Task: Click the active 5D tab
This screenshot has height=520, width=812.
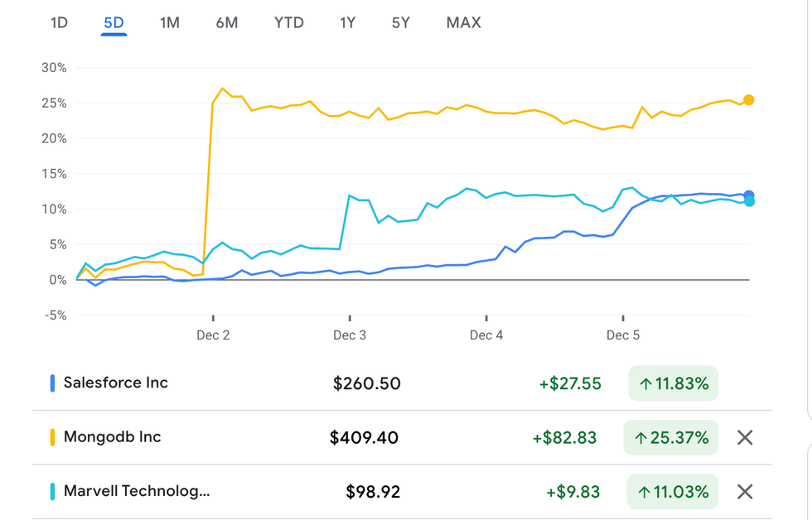Action: pos(114,23)
